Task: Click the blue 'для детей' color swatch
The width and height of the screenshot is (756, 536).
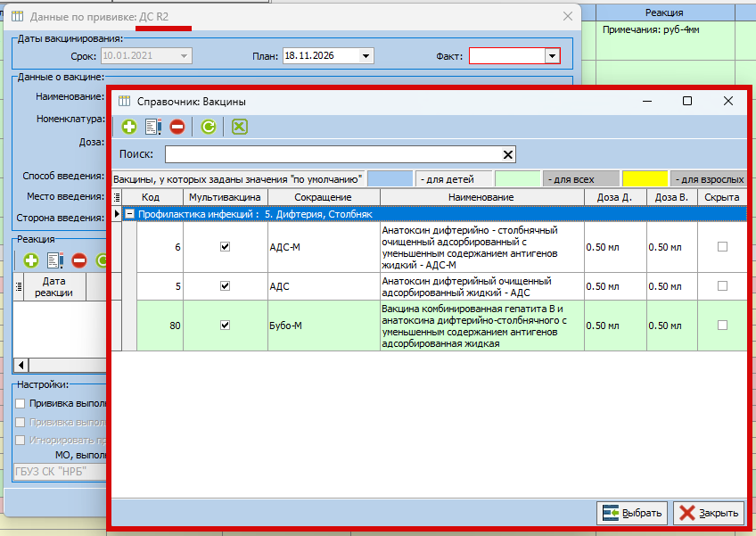Action: point(390,179)
